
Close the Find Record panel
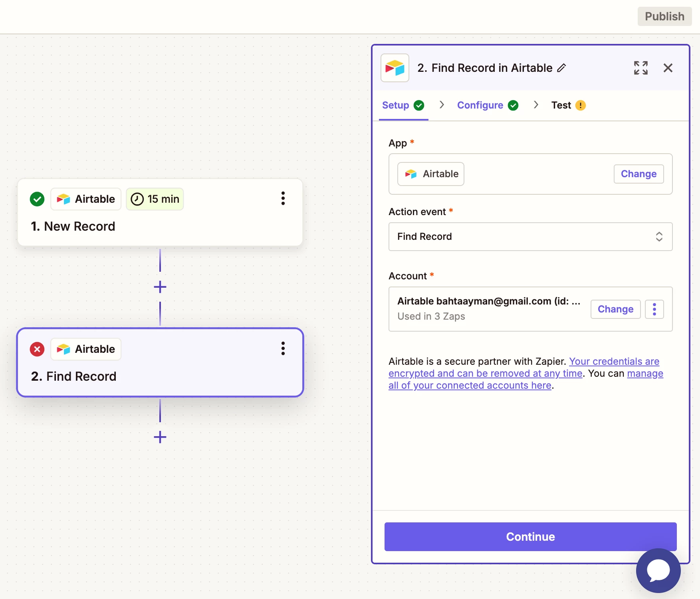coord(668,68)
